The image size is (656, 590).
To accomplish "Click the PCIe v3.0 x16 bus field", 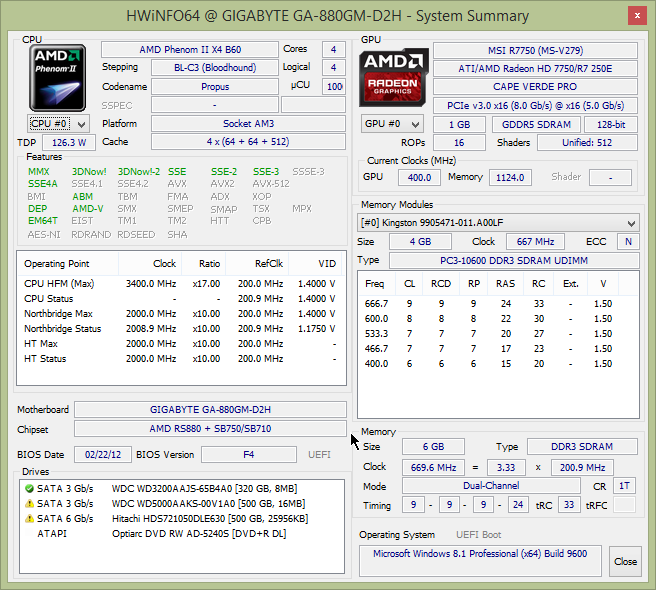I will pyautogui.click(x=535, y=105).
